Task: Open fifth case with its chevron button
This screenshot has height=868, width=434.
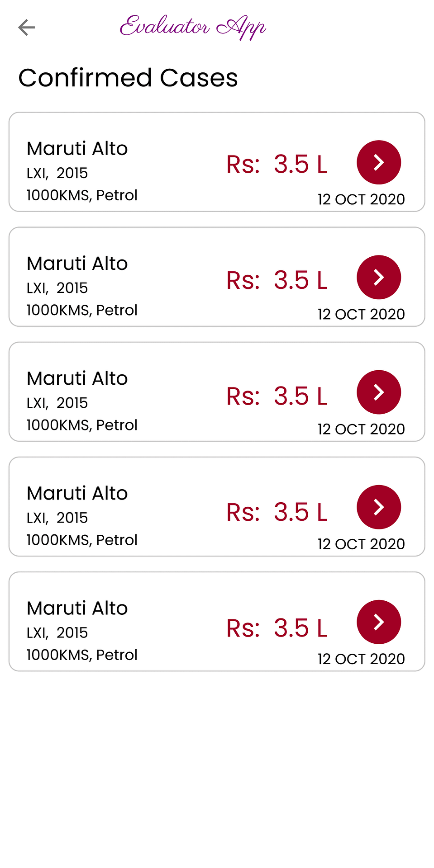Action: 379,622
